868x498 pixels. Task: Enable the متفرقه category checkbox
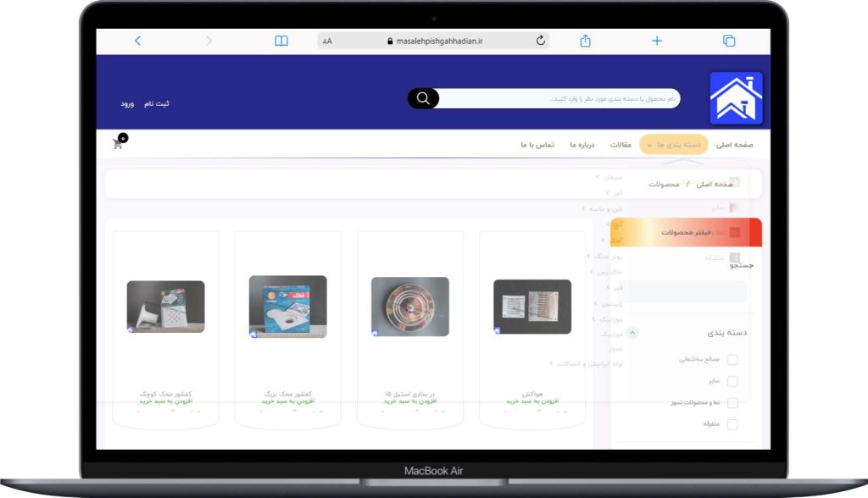pyautogui.click(x=732, y=424)
